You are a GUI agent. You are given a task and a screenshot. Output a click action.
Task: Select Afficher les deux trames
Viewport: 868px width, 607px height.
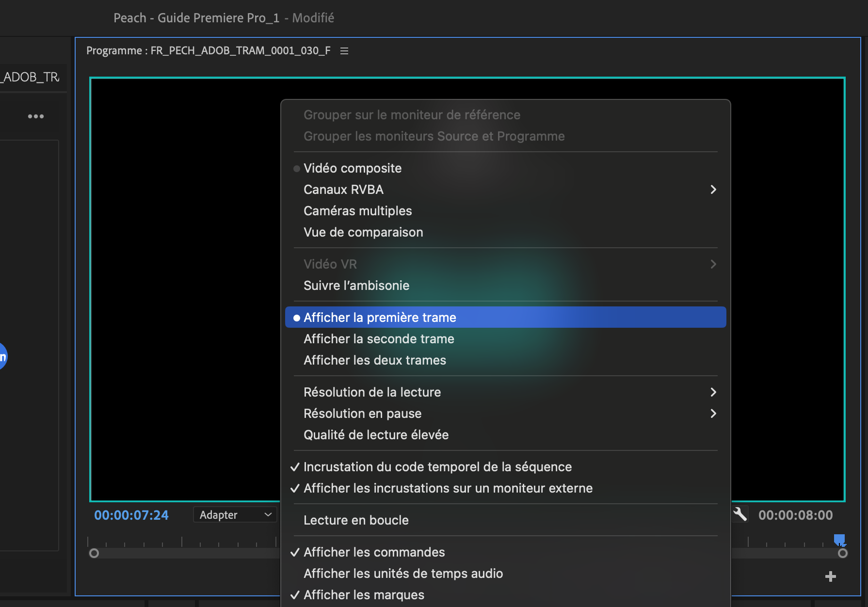click(374, 360)
